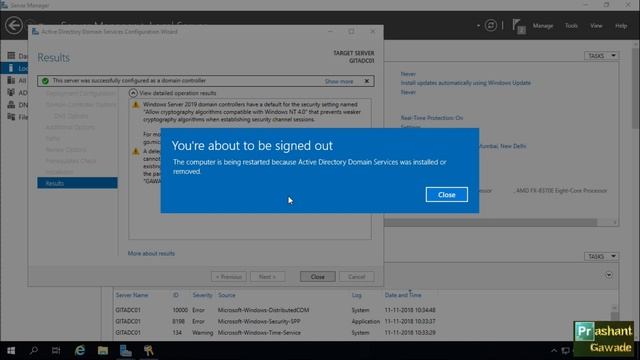Screen dimensions: 640x360
Task: Open Properties TASKS dropdown
Action: [601, 56]
